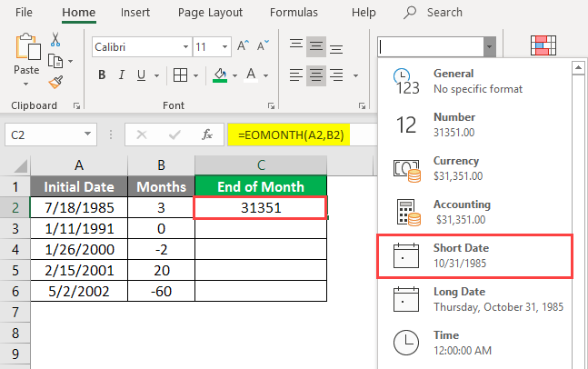Click the Format Painter brush icon
588x369 pixels.
click(x=55, y=81)
